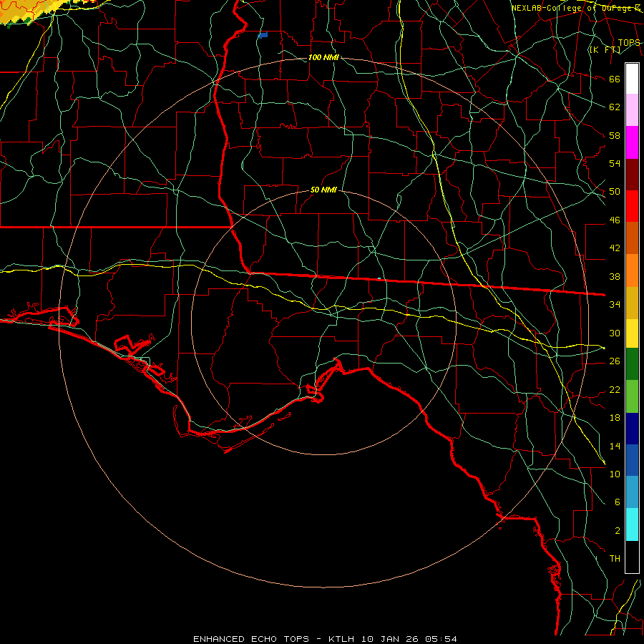Click the light pink legend swatch
Image resolution: width=644 pixels, height=644 pixels.
[632, 110]
